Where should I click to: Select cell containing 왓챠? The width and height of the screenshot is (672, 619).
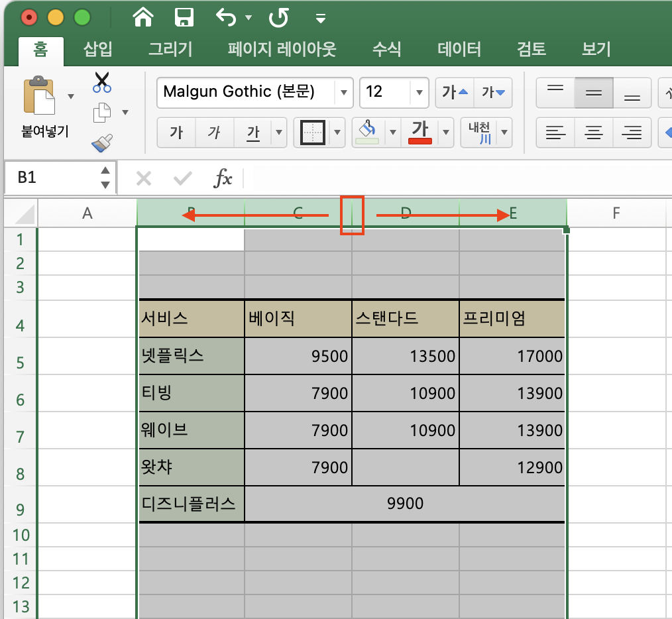pyautogui.click(x=192, y=467)
